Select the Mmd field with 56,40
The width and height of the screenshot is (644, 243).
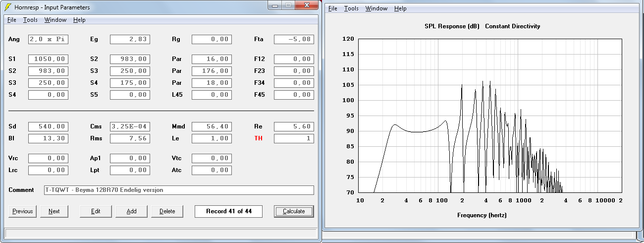(212, 126)
